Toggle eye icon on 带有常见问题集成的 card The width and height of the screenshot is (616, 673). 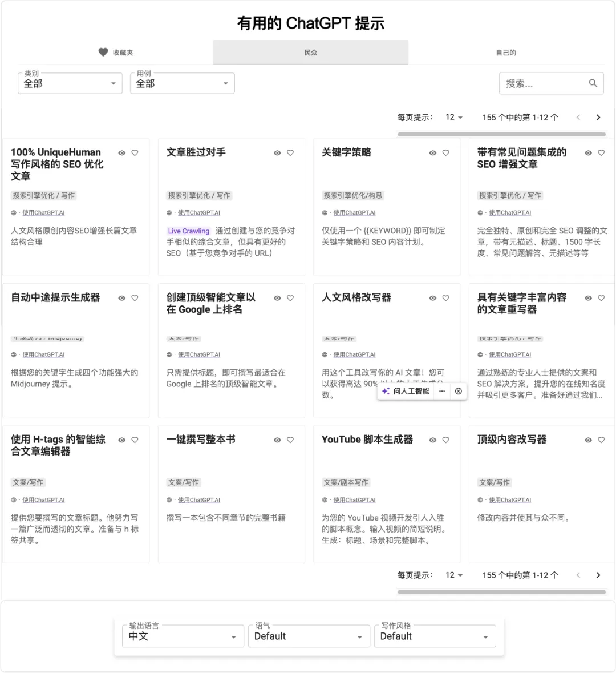[x=588, y=153]
